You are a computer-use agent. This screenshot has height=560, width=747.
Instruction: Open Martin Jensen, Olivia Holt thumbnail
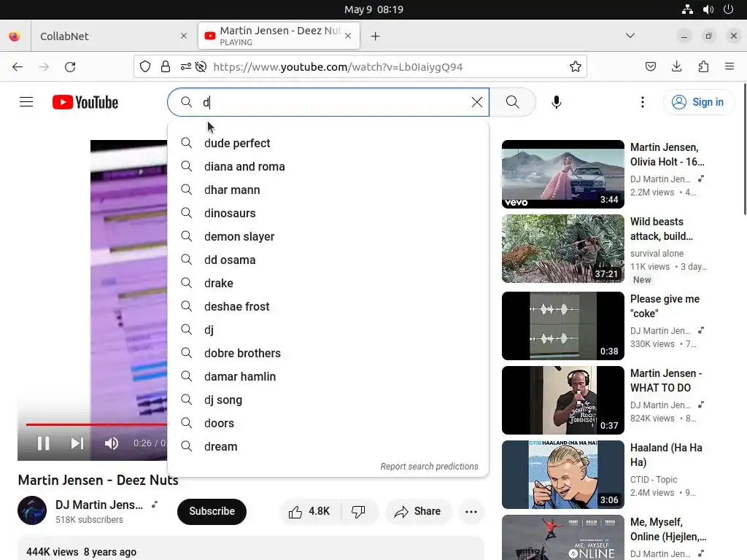pyautogui.click(x=562, y=174)
